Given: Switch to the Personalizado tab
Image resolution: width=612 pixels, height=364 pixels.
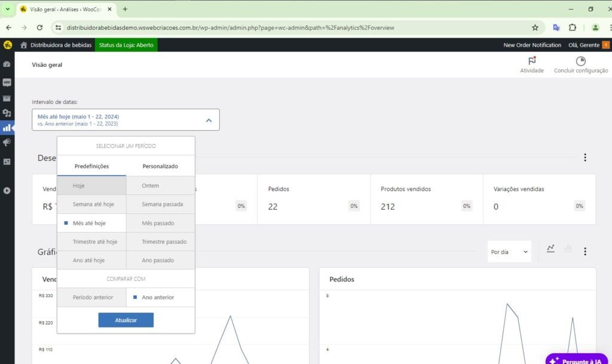Looking at the screenshot, I should [160, 166].
